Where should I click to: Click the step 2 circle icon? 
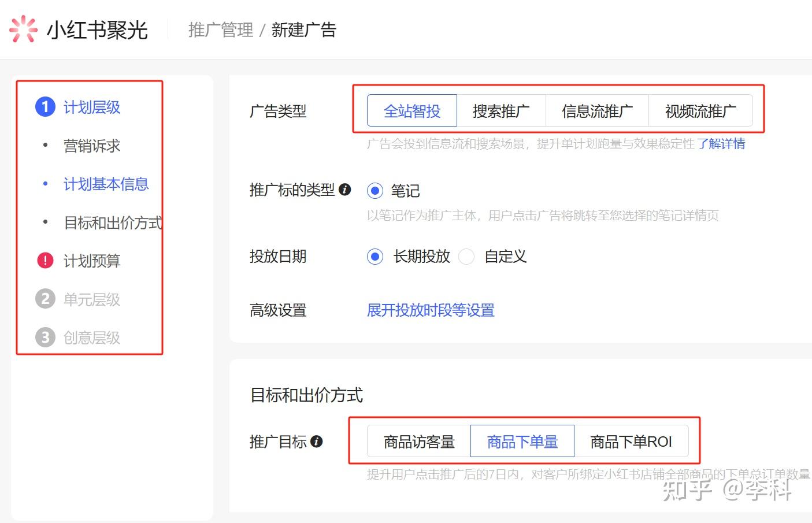point(45,299)
